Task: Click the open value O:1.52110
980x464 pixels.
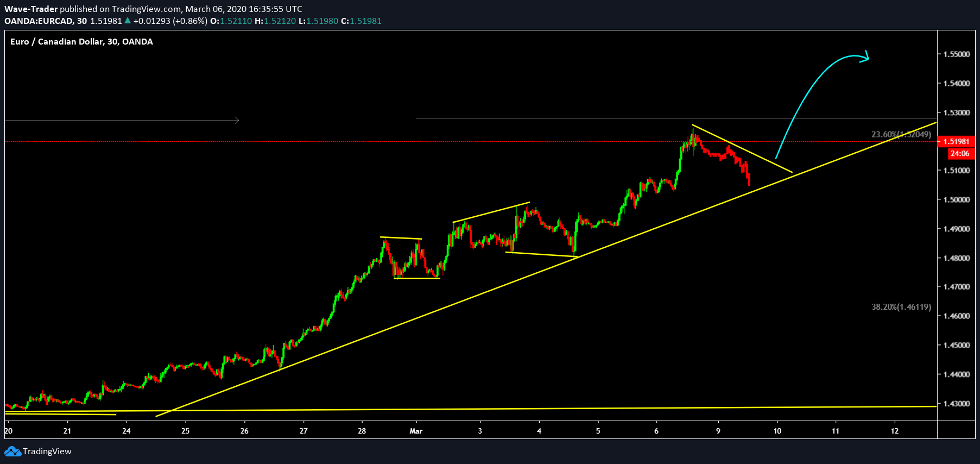Action: [x=231, y=21]
